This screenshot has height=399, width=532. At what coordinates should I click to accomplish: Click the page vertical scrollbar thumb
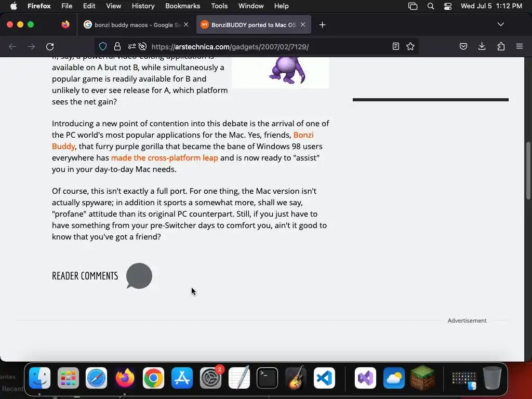point(528,170)
